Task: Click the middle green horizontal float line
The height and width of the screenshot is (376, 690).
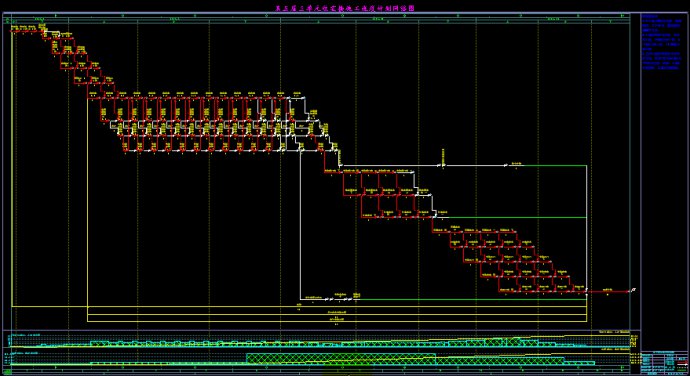Action: pos(518,217)
